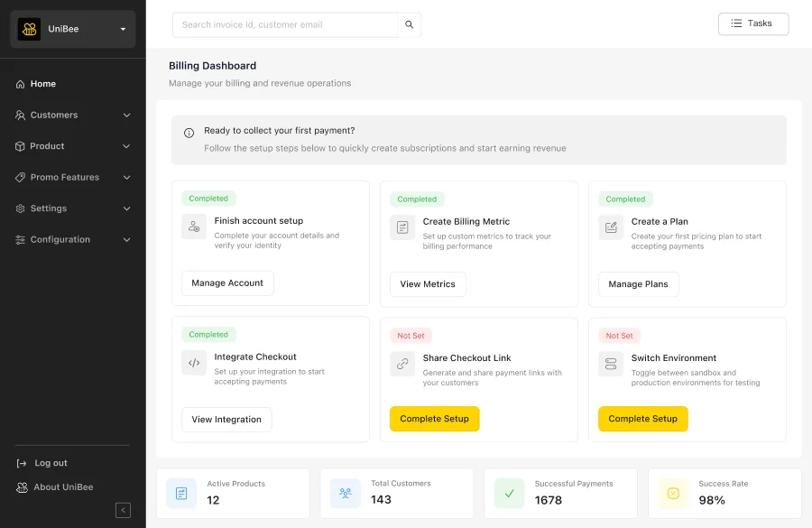Click the UniBee logo icon

[x=30, y=28]
